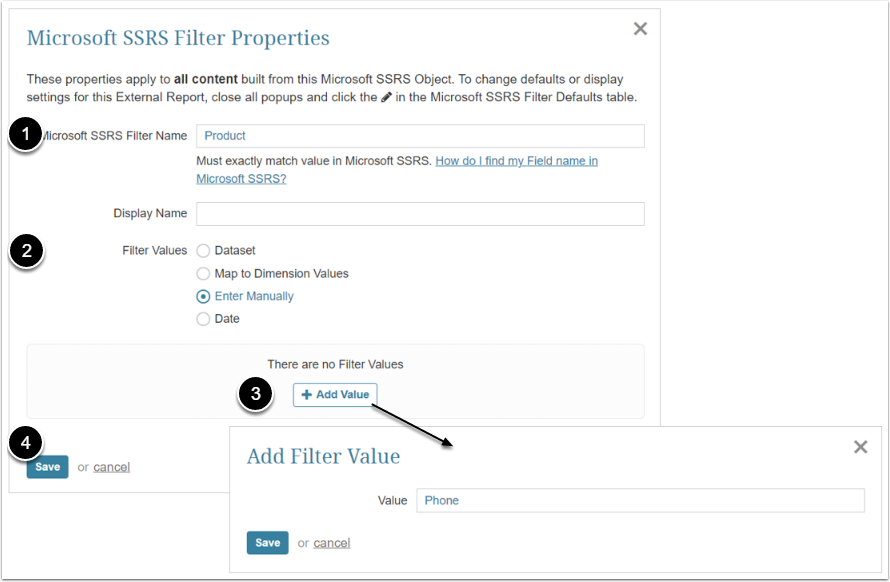Focus the Display Name text field

point(420,213)
